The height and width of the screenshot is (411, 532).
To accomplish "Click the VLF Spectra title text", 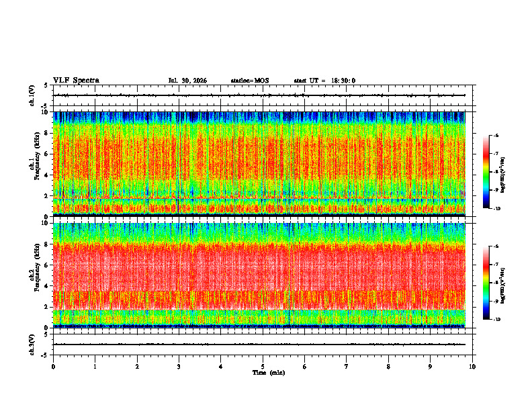I will point(76,81).
